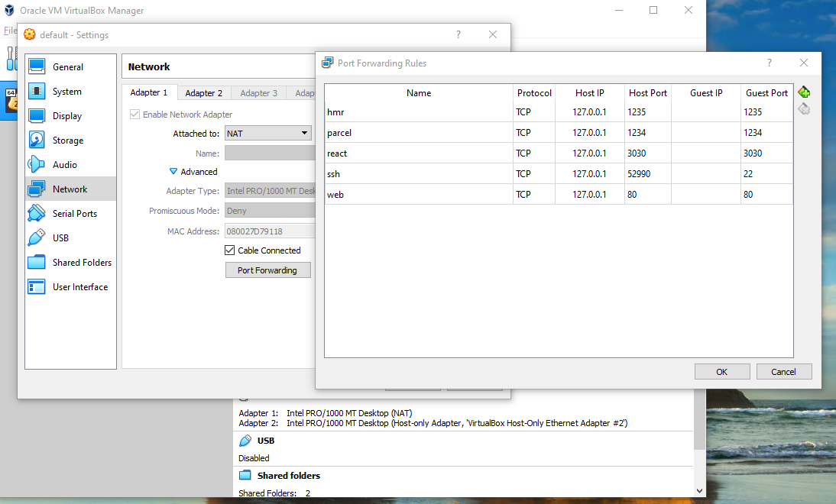Click host port 3030 cell
Screen dimensions: 836x504
tap(648, 153)
